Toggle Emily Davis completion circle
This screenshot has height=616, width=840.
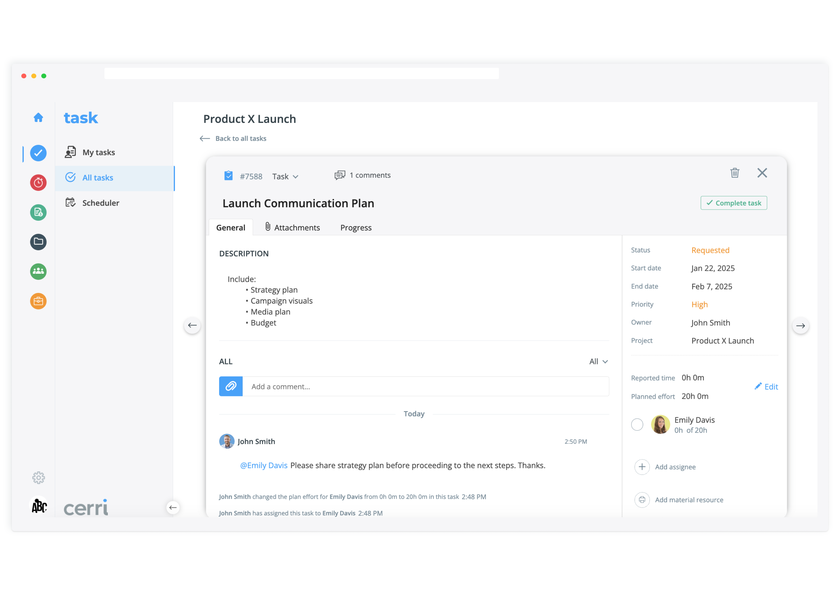pyautogui.click(x=637, y=424)
